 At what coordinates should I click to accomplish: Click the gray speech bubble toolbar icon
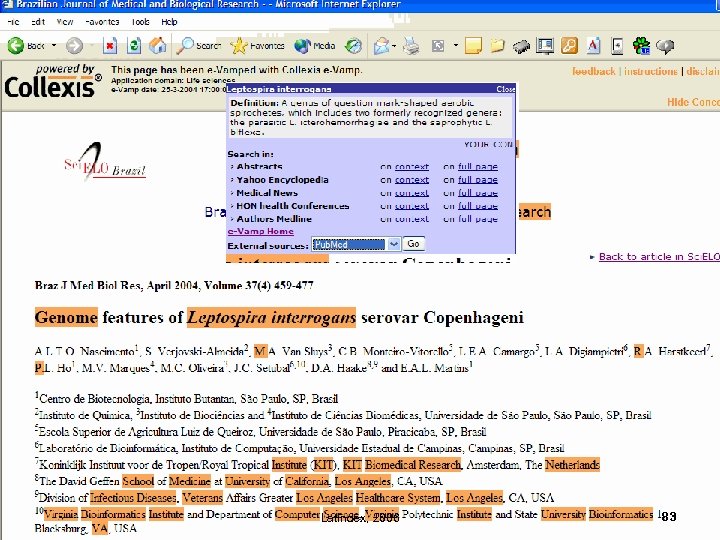(665, 46)
